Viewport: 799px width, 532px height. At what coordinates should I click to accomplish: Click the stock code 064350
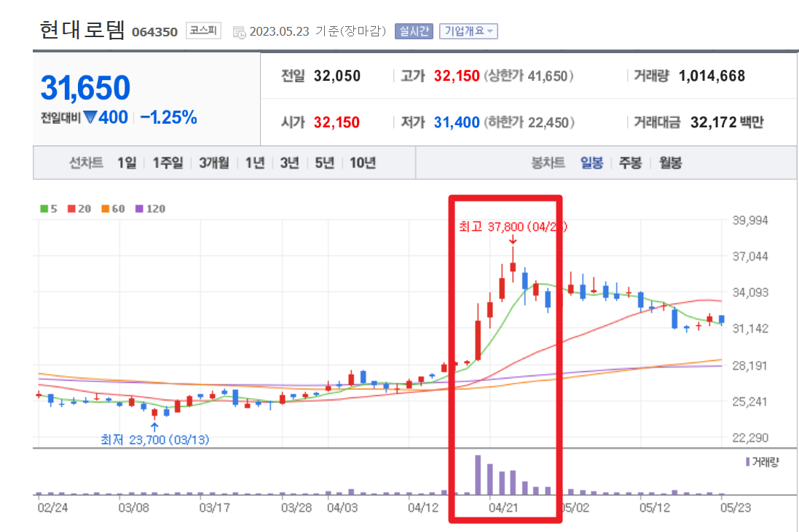pos(154,32)
